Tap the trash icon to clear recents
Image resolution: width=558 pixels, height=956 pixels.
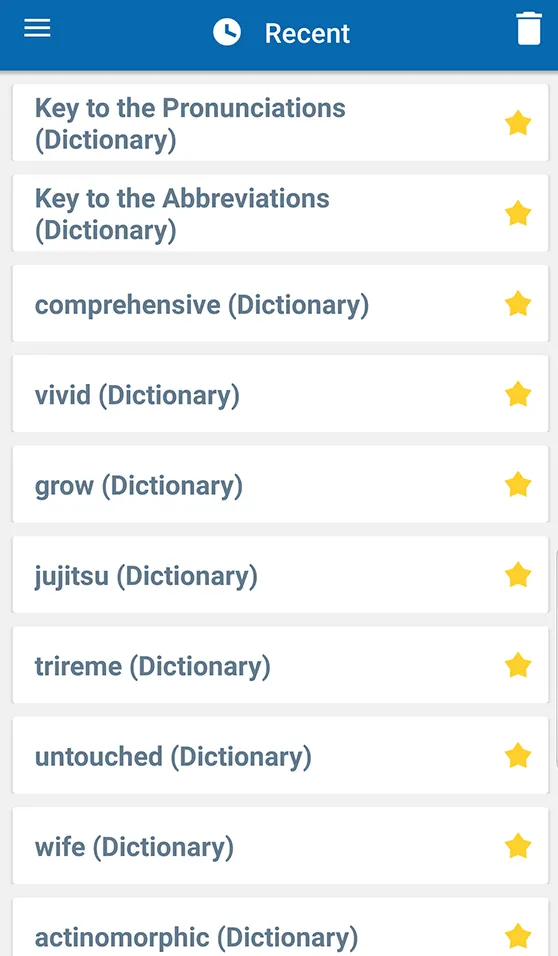529,29
